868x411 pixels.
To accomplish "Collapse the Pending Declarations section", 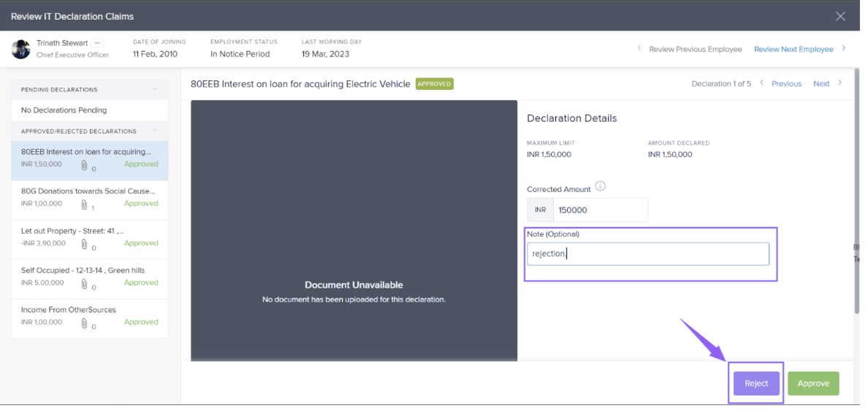I will (x=154, y=90).
